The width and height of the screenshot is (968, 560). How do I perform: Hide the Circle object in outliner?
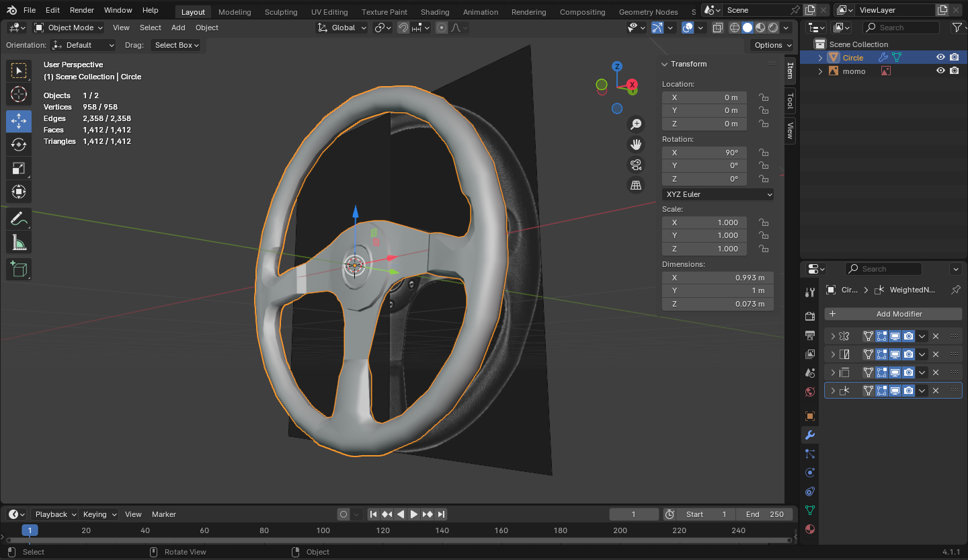[940, 58]
